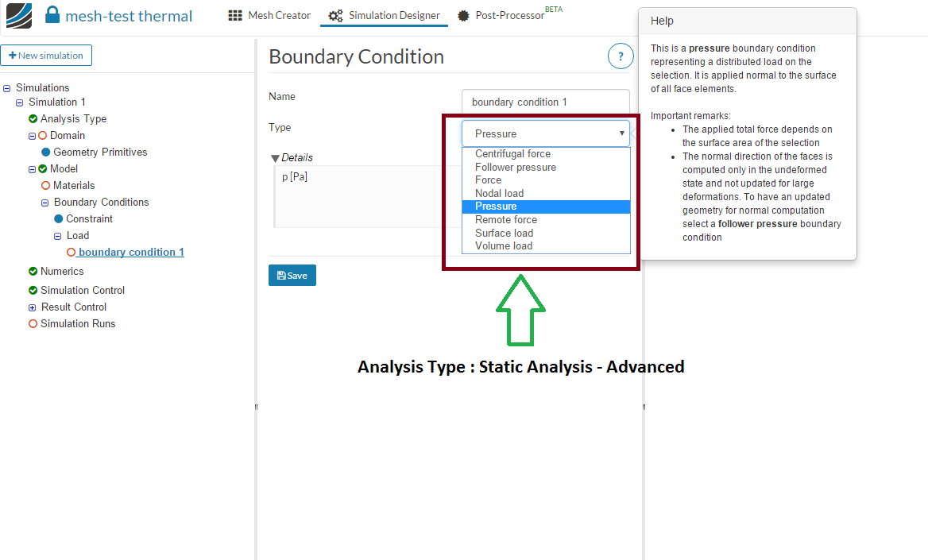Select Materials in the tree
This screenshot has height=560, width=928.
[74, 185]
